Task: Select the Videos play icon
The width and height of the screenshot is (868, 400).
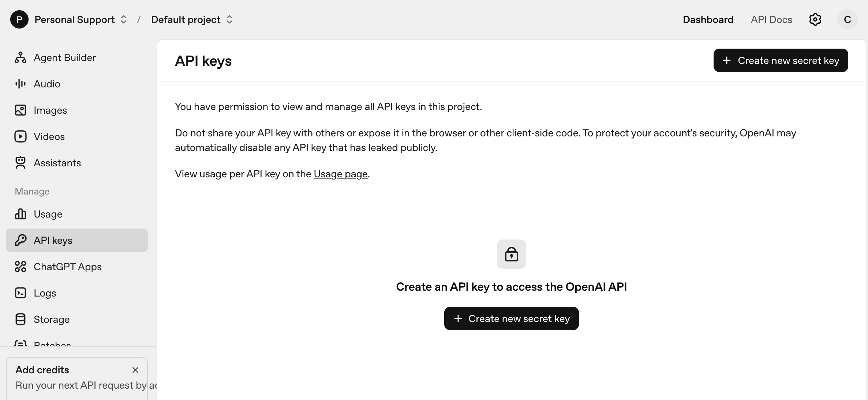Action: 20,136
